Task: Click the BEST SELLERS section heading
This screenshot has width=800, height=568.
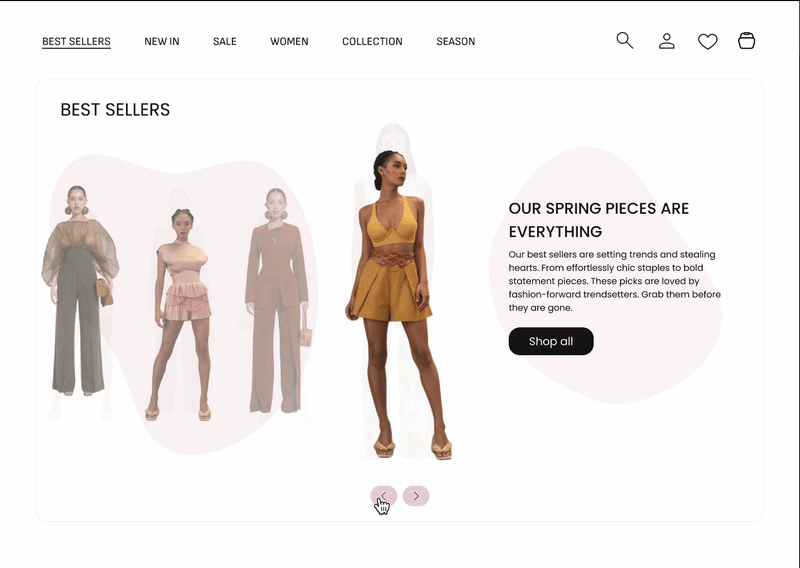Action: 115,109
